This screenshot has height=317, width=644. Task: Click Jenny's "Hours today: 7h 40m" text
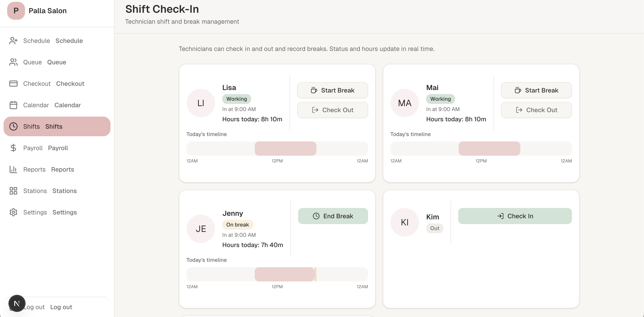pos(253,245)
